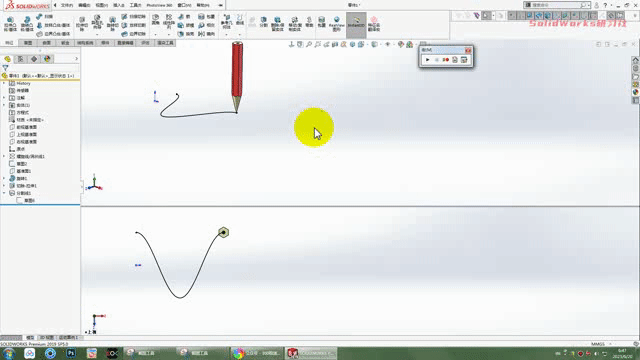Open the PhotoView 360 menu
The width and height of the screenshot is (640, 360).
click(159, 5)
